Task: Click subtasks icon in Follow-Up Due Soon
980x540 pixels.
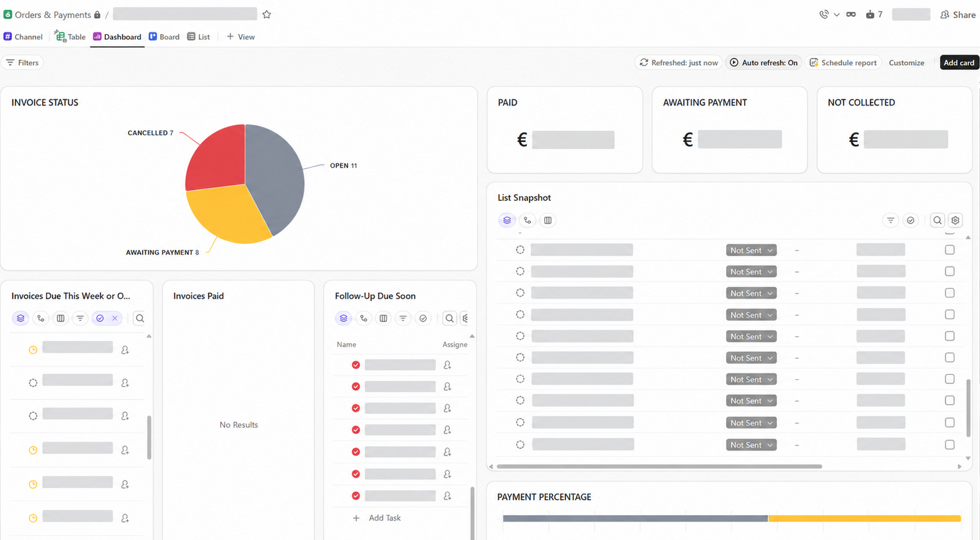Action: pyautogui.click(x=364, y=318)
